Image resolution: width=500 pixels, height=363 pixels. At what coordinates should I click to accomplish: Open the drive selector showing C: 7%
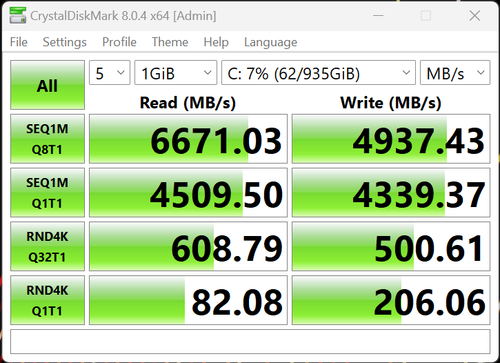click(318, 73)
